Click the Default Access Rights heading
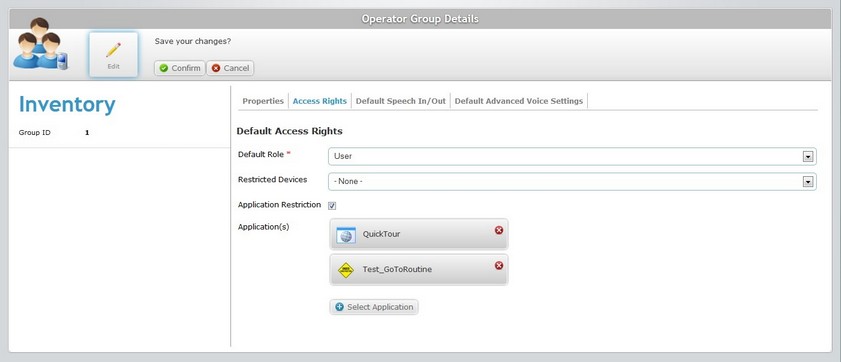The height and width of the screenshot is (362, 841). click(x=290, y=131)
